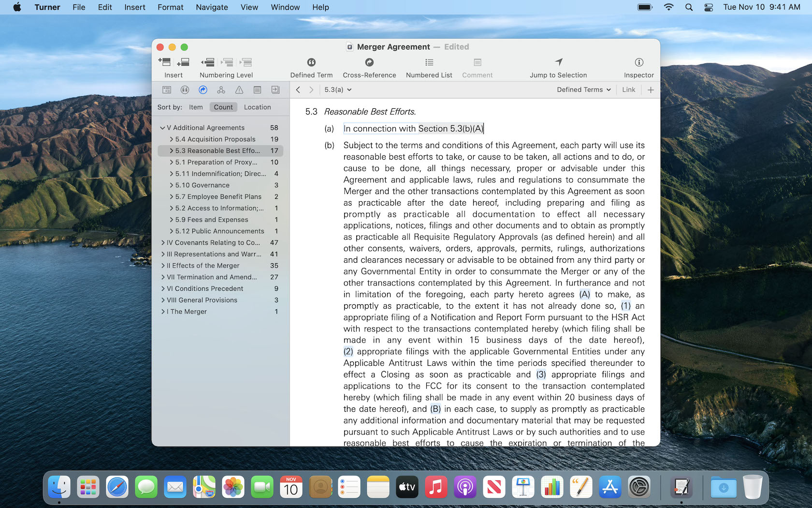
Task: Open the outline view in sidebar
Action: pos(167,90)
